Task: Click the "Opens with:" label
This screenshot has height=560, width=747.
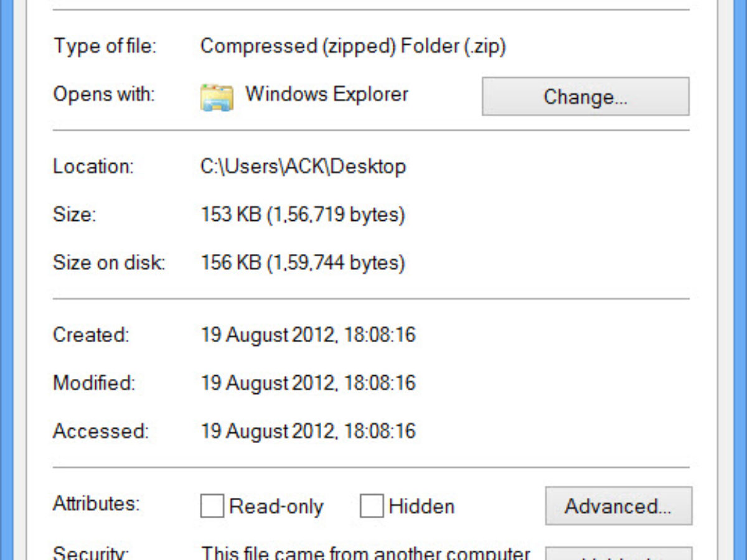Action: pyautogui.click(x=104, y=95)
